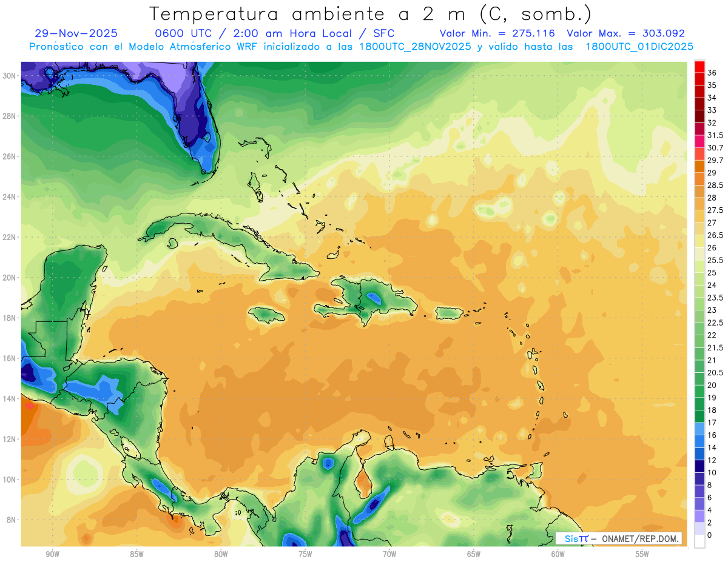Click the latitude axis label "18N"
Image resolution: width=728 pixels, height=562 pixels.
tap(9, 318)
